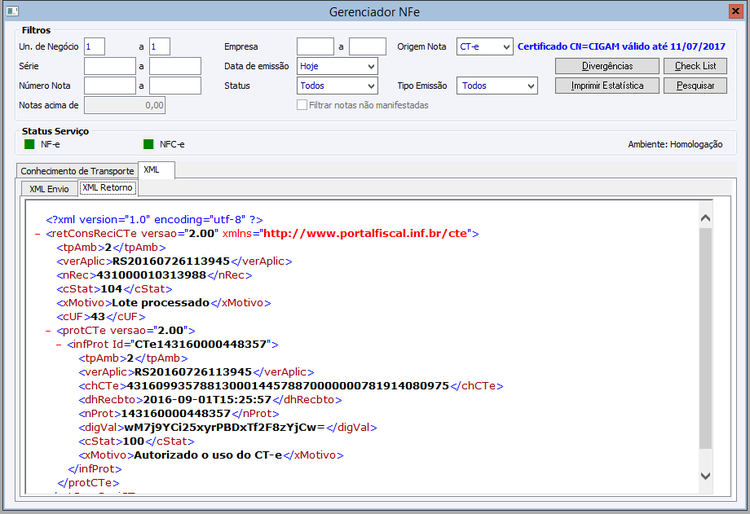Open the Data de emissão dropdown
The width and height of the screenshot is (750, 514).
337,66
